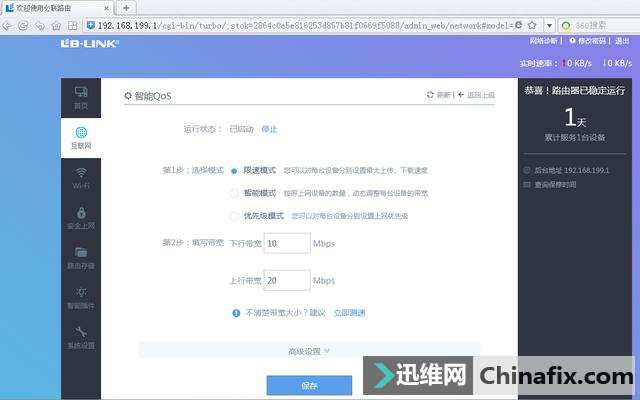640x400 pixels.
Task: Open the 路由存储 folder icon
Action: [x=80, y=256]
